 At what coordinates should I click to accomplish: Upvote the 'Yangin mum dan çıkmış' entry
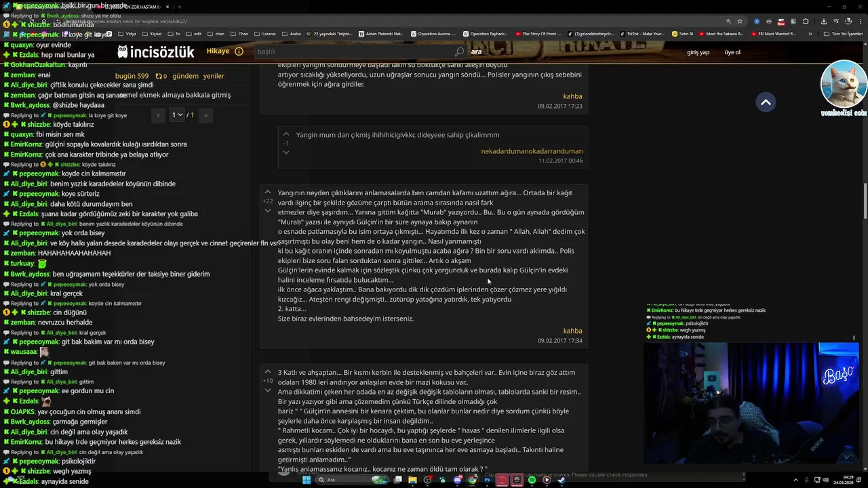pyautogui.click(x=285, y=134)
